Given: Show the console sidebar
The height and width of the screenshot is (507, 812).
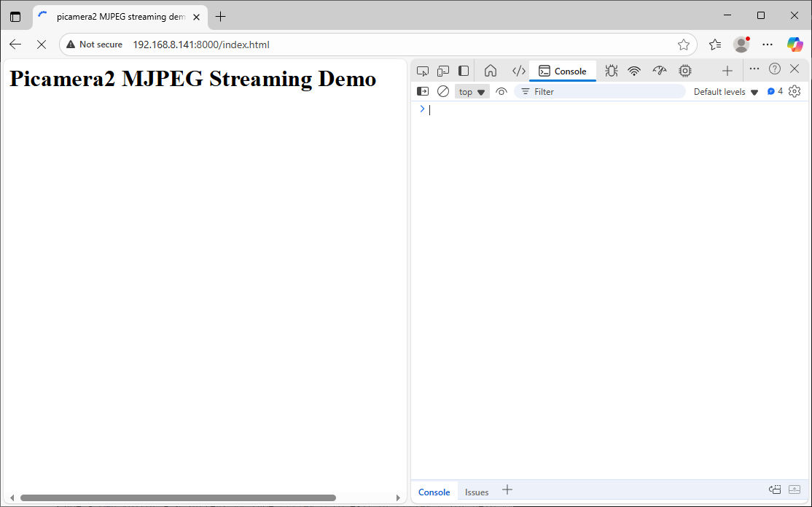Looking at the screenshot, I should coord(423,92).
